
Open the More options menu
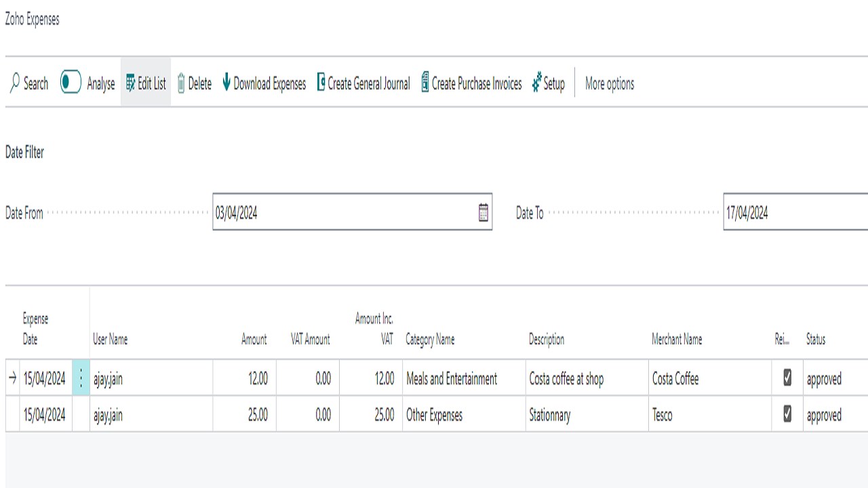pos(610,84)
